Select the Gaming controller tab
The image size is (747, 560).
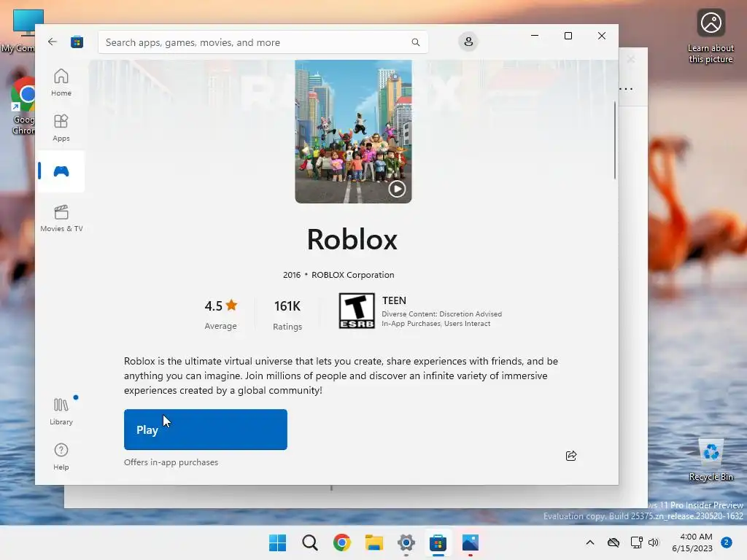[61, 171]
